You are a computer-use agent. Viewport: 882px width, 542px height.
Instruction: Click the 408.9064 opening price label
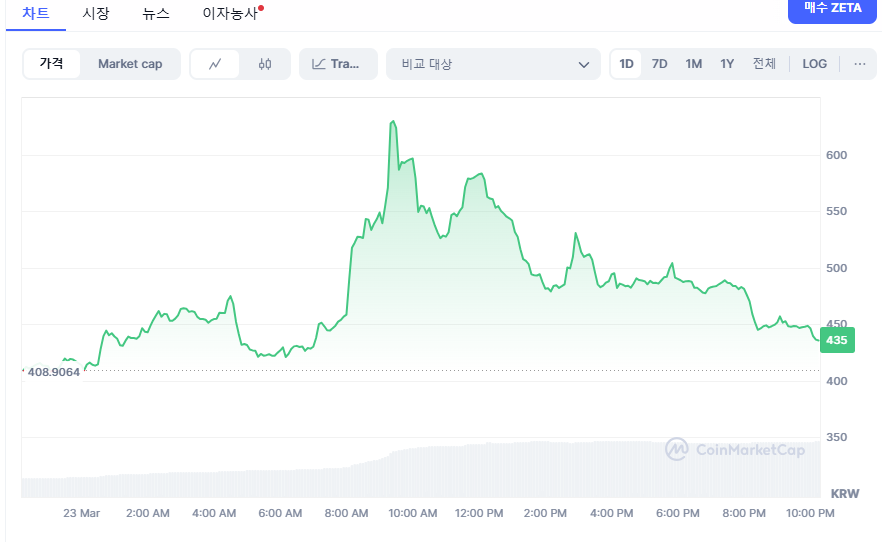(53, 372)
